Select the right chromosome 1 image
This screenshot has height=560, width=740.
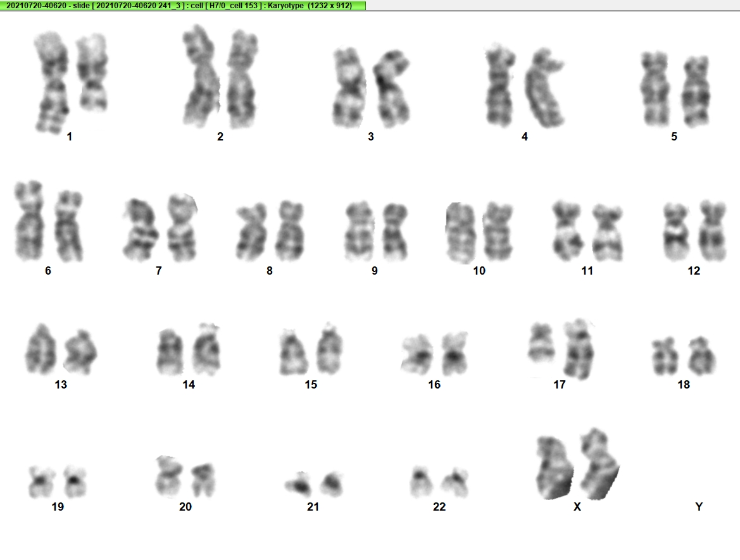(92, 72)
